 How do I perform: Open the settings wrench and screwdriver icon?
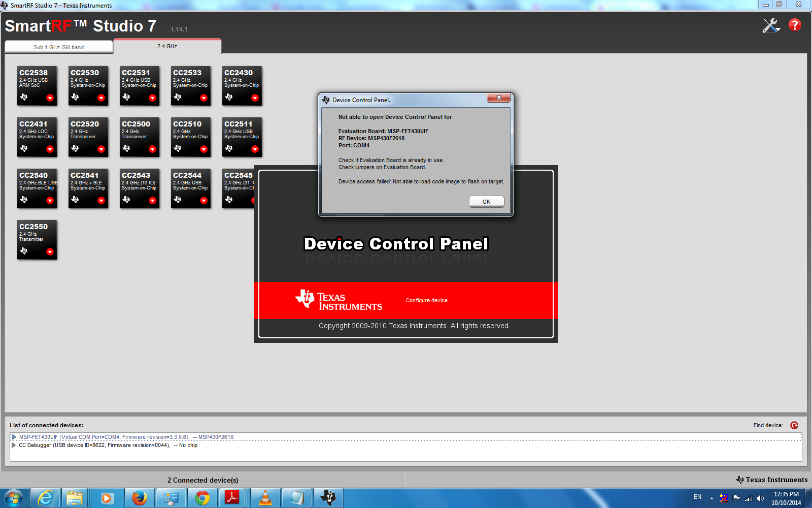click(771, 25)
